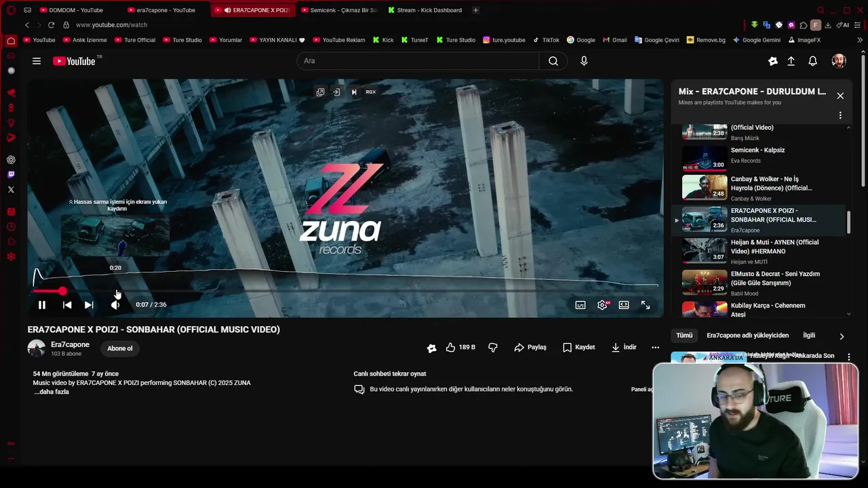Image resolution: width=868 pixels, height=488 pixels.
Task: Open the Mix playlist three-dot menu
Action: coord(840,115)
